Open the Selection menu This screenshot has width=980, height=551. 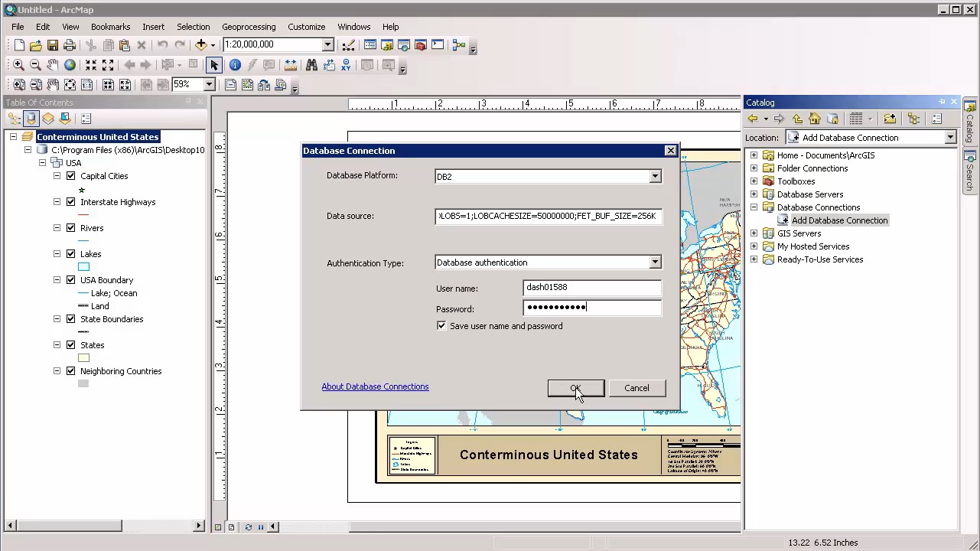tap(193, 27)
